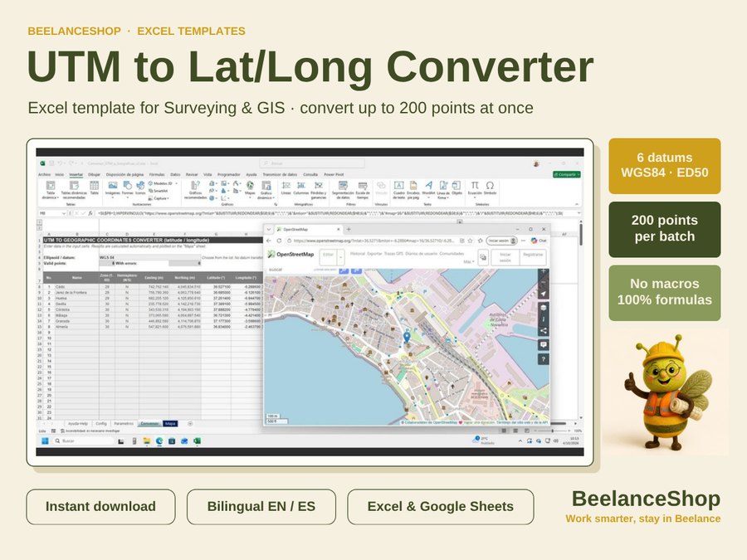Click Gráficos recomendados in the ribbon

tap(196, 190)
